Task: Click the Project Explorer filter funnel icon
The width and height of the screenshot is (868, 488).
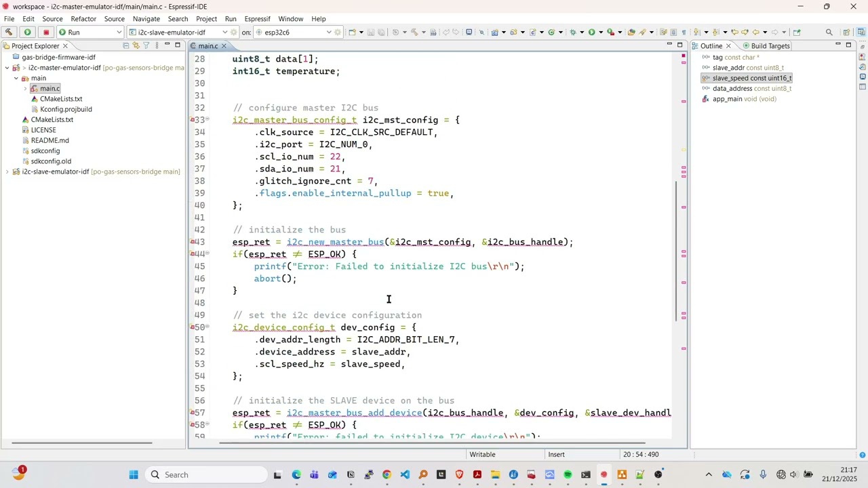Action: click(x=146, y=45)
